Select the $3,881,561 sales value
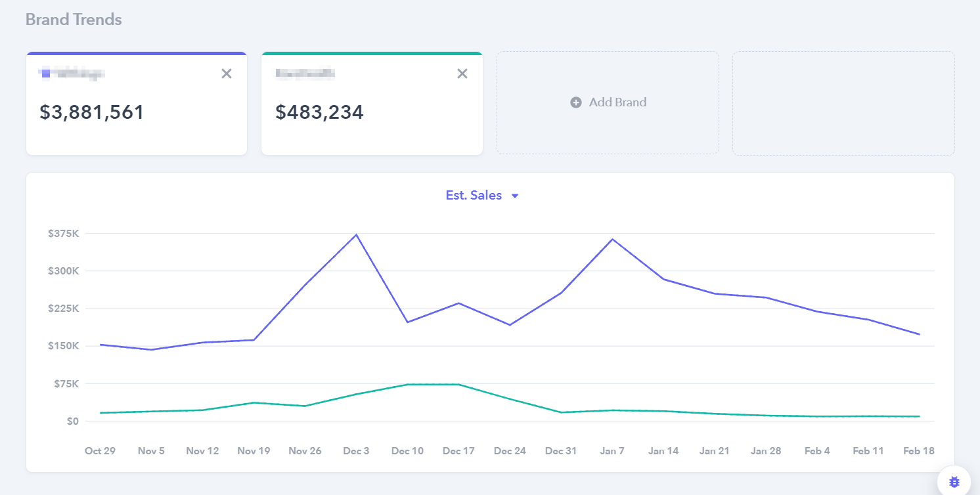This screenshot has height=495, width=980. coord(92,112)
